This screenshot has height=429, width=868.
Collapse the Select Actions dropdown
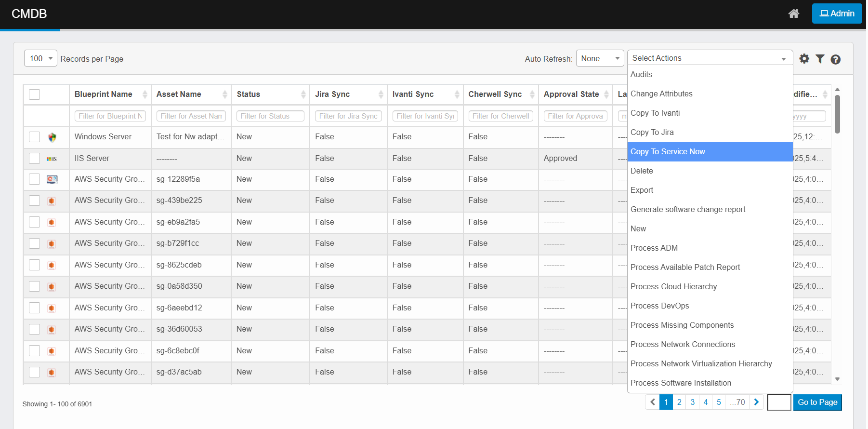710,58
